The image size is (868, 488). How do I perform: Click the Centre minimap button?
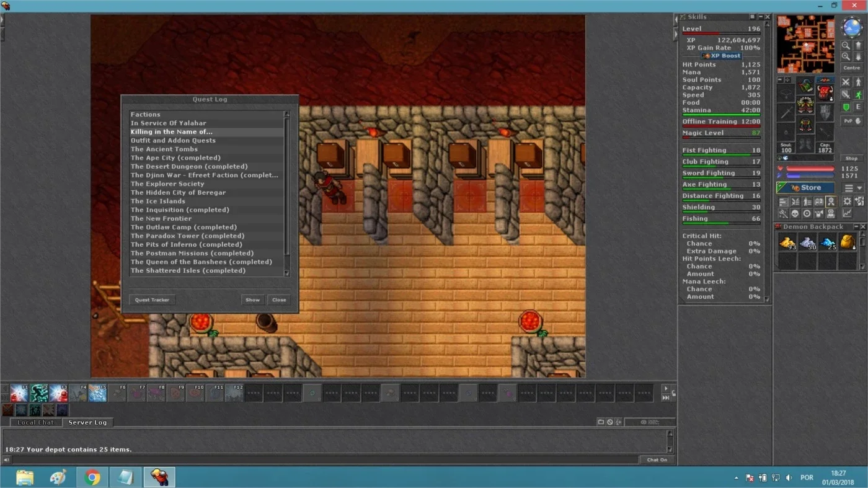tap(852, 68)
